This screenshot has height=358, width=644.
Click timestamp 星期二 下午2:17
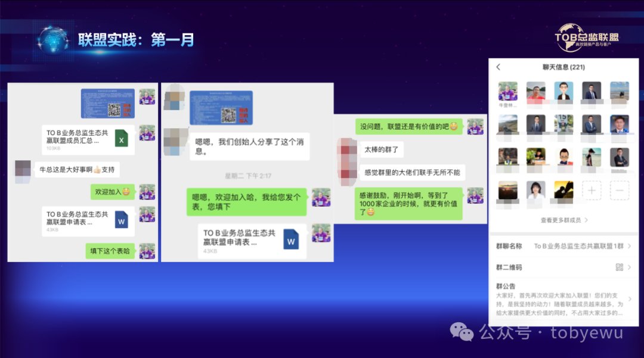coord(247,176)
